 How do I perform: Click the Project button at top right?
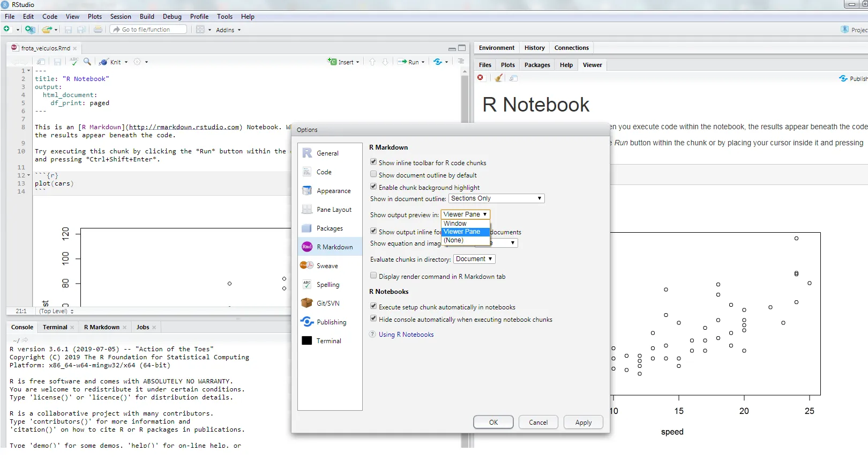pos(855,29)
